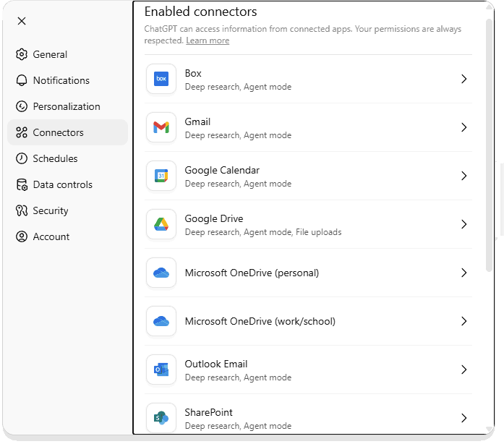Screen dimensions: 504x444
Task: Click the OneDrive (personal) cloud icon
Action: (161, 273)
